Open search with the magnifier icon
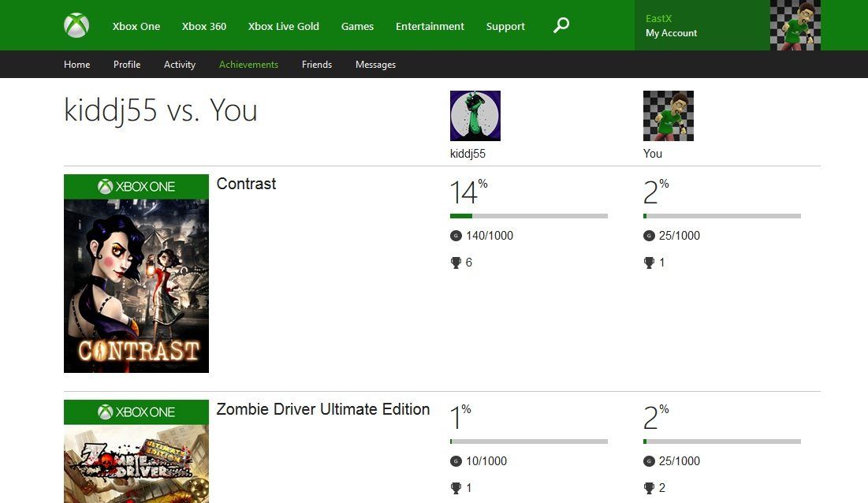868x503 pixels. (x=561, y=24)
